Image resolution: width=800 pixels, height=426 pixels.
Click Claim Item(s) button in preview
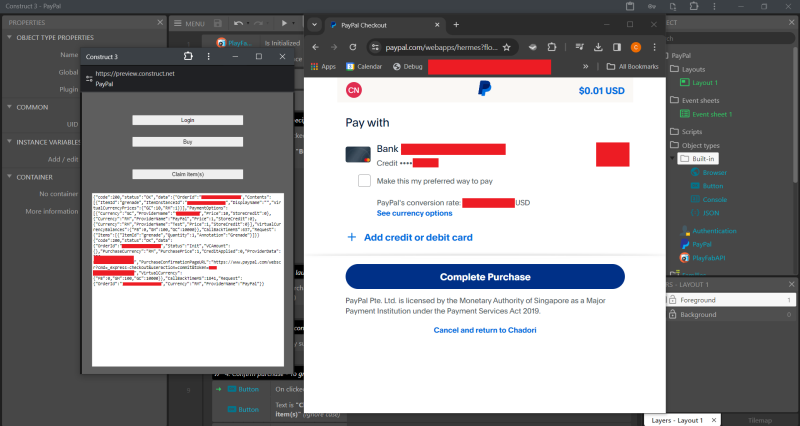pyautogui.click(x=187, y=174)
